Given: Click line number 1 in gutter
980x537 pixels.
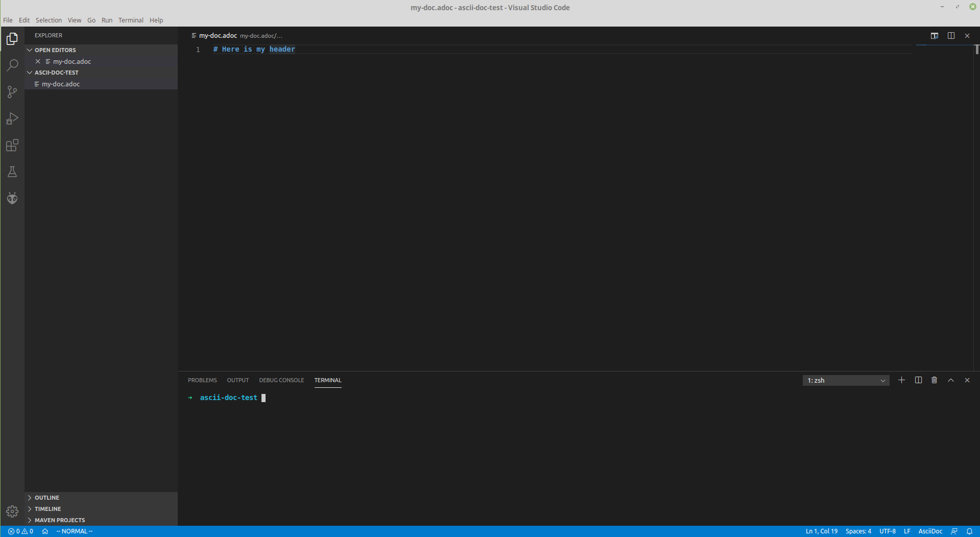Looking at the screenshot, I should [x=198, y=50].
